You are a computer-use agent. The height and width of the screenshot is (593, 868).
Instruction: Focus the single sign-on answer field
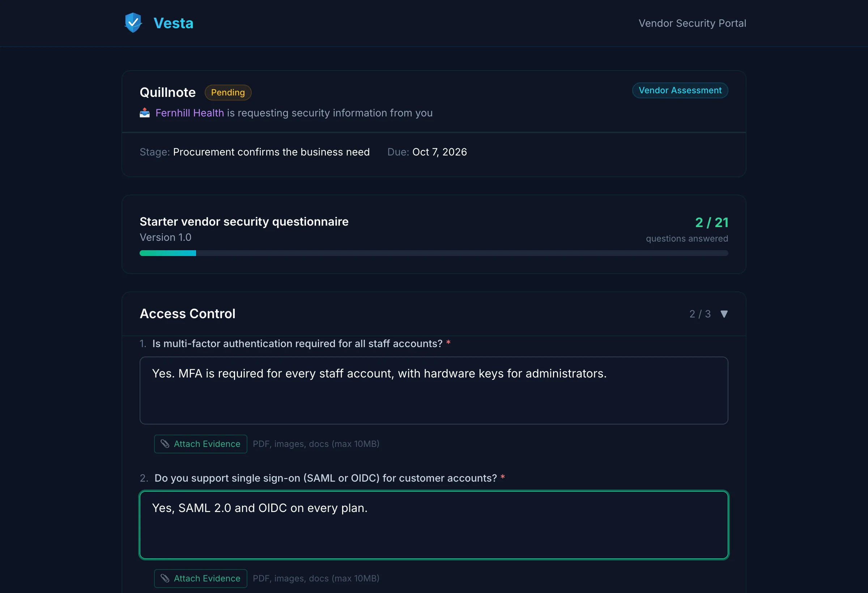(x=434, y=525)
